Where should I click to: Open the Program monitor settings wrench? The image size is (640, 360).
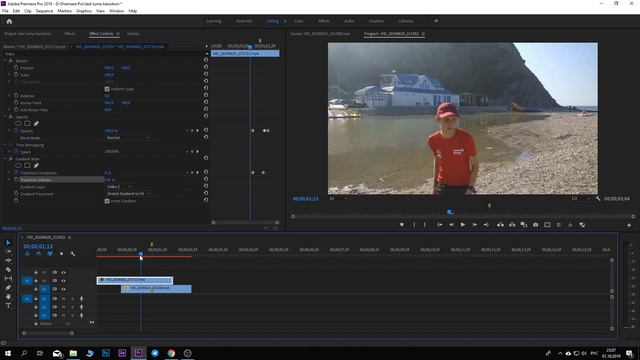tap(598, 199)
